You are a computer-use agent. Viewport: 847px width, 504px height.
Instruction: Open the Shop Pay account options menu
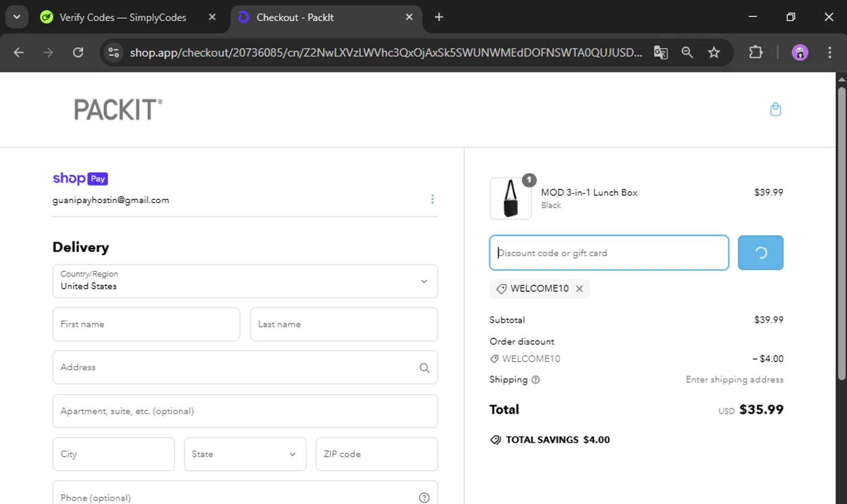[x=433, y=199]
